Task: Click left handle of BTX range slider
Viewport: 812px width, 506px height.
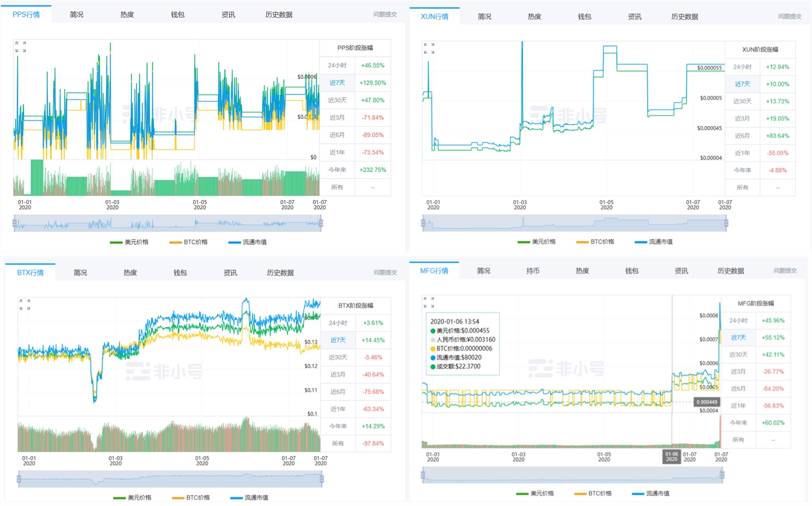Action: point(19,479)
